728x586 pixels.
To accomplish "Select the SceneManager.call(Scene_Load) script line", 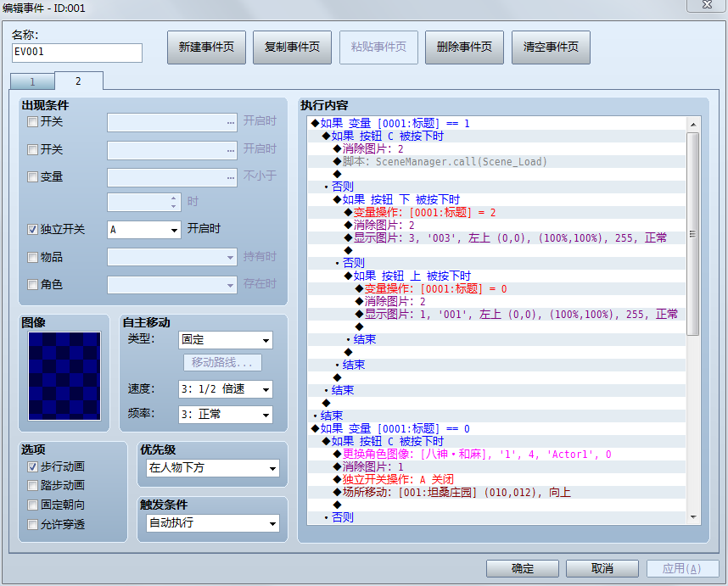I will point(496,162).
